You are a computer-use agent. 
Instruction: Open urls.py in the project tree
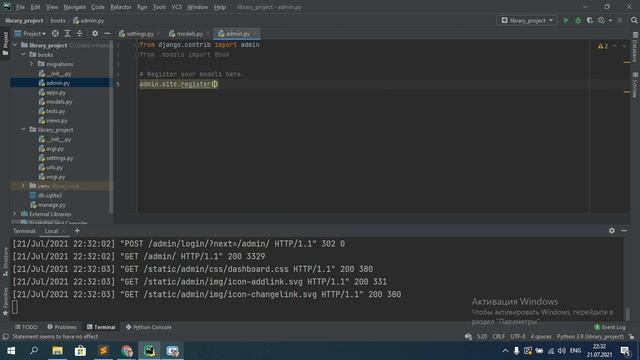click(x=54, y=167)
